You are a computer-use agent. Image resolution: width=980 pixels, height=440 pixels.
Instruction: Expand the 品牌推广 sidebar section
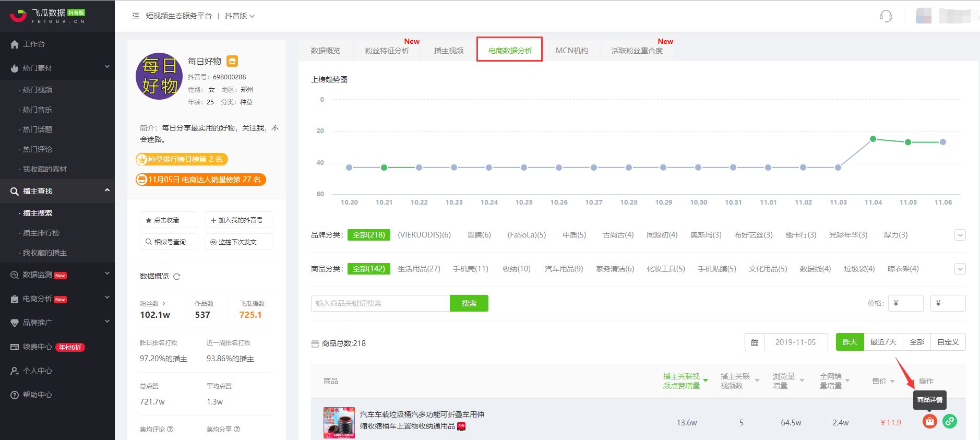point(57,323)
